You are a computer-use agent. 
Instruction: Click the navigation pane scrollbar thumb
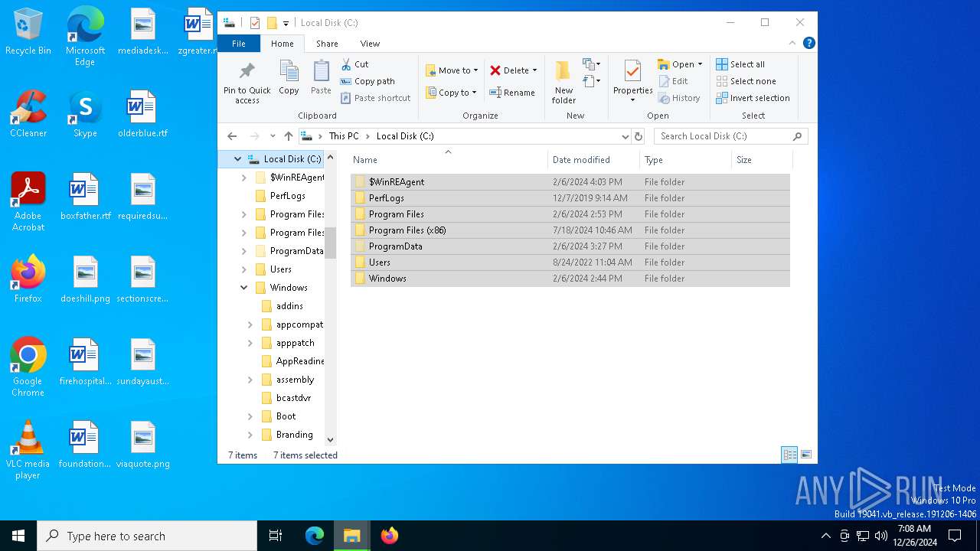331,243
